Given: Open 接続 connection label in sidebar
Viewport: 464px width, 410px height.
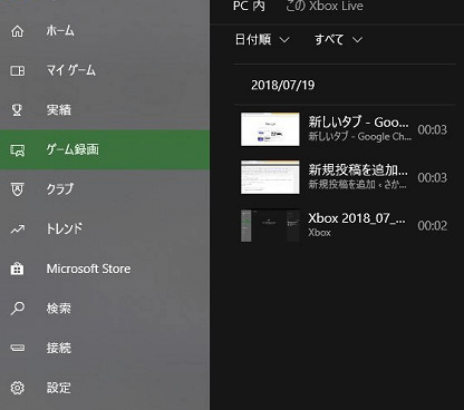Looking at the screenshot, I should 59,348.
